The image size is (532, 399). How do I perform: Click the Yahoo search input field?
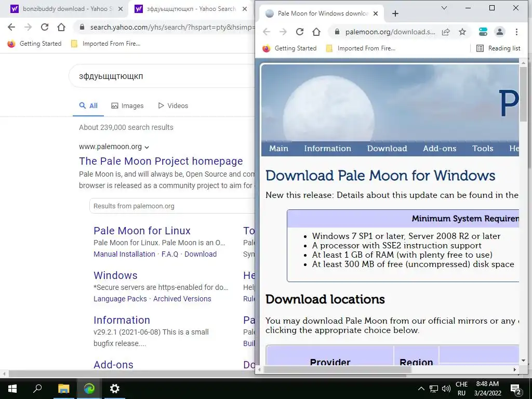tap(163, 76)
